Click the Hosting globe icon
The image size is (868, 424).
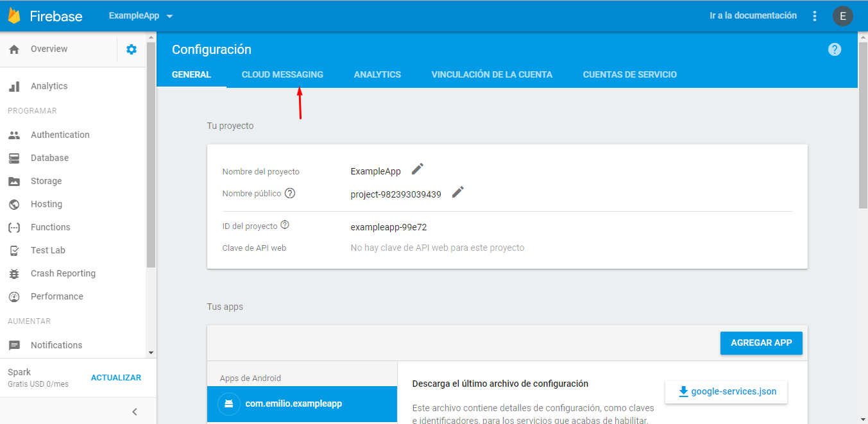[x=14, y=205]
